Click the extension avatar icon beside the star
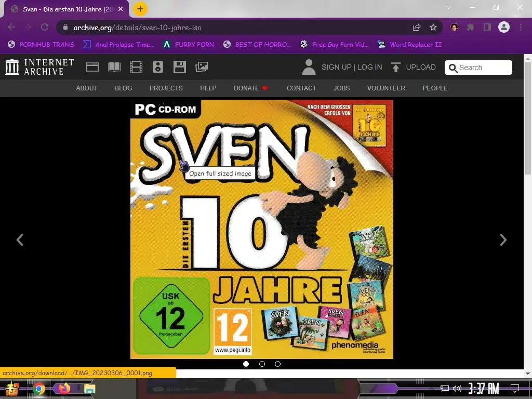This screenshot has height=399, width=532. pos(454,27)
